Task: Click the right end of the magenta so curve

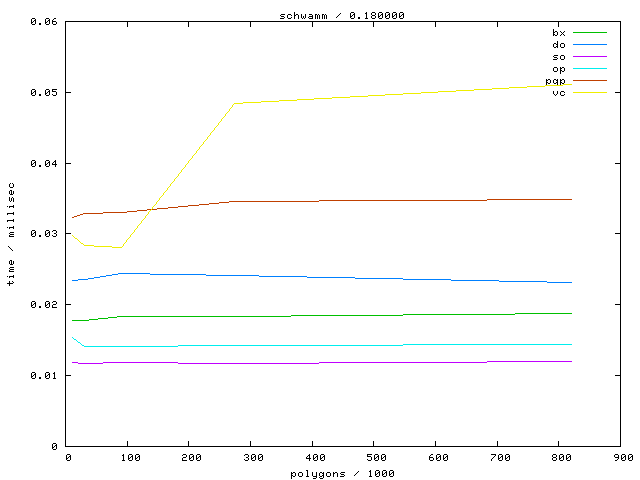Action: tap(571, 361)
